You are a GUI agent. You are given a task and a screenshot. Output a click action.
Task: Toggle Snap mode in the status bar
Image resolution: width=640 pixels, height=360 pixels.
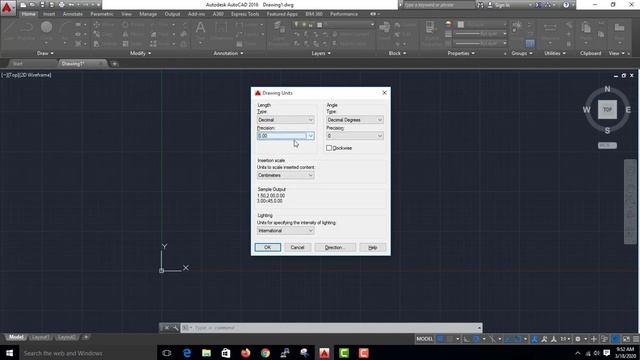coord(449,339)
